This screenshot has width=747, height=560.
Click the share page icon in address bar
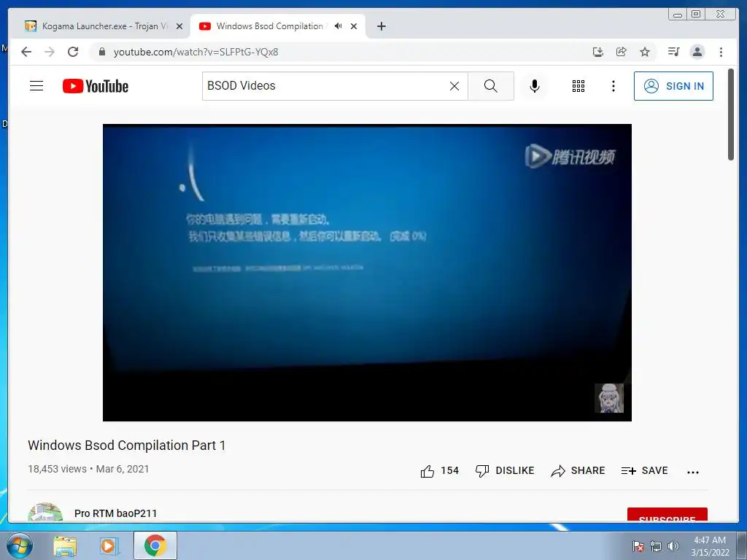(x=622, y=52)
